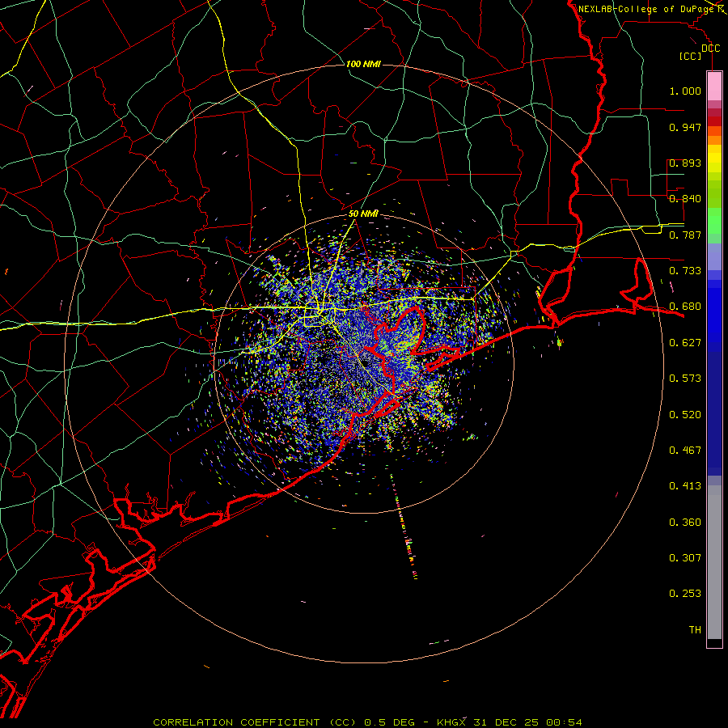Select the 0.627 scale value

(685, 343)
